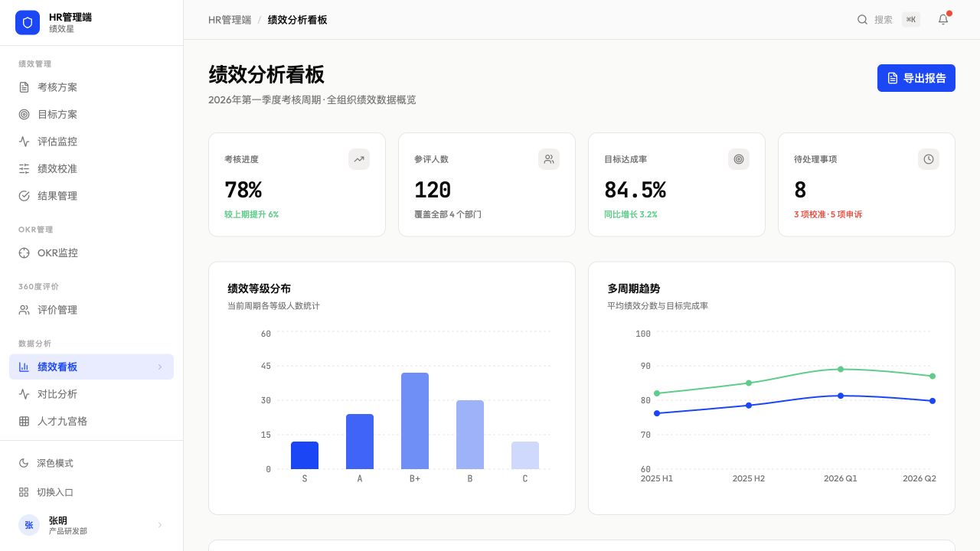
Task: Click the 目标方案 target icon in sidebar
Action: pyautogui.click(x=24, y=114)
